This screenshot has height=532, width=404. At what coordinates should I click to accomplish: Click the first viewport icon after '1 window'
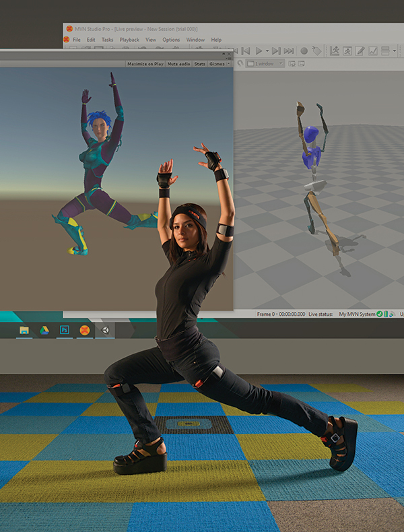[292, 63]
